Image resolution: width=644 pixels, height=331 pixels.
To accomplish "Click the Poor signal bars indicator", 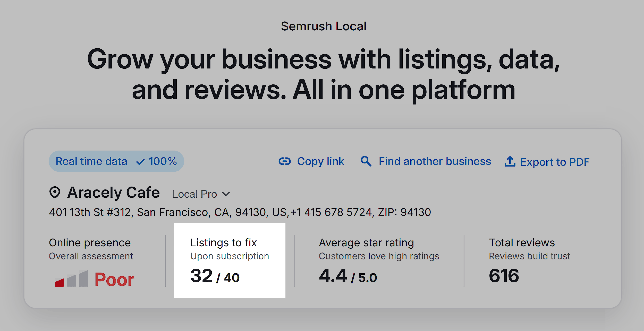I will coord(72,278).
